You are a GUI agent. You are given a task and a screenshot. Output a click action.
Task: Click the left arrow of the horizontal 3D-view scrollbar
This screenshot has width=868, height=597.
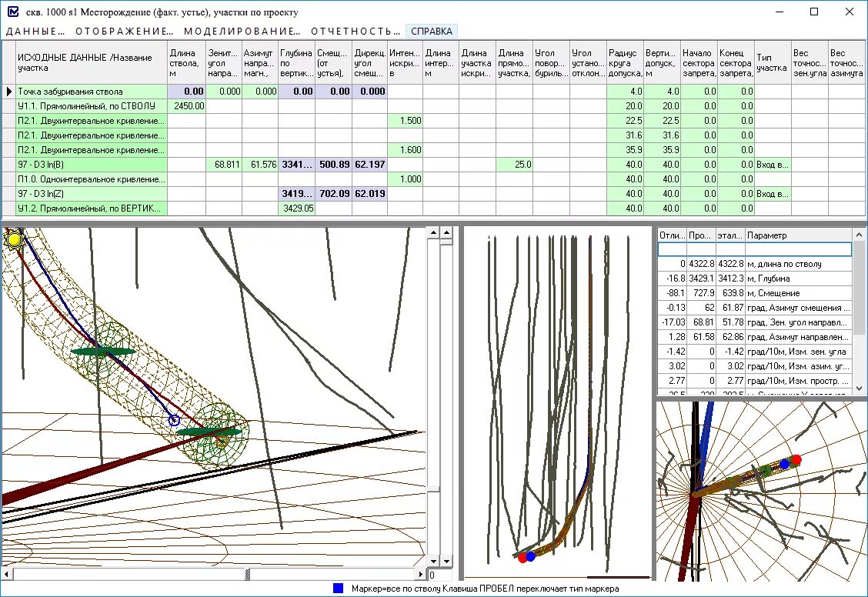[7, 575]
